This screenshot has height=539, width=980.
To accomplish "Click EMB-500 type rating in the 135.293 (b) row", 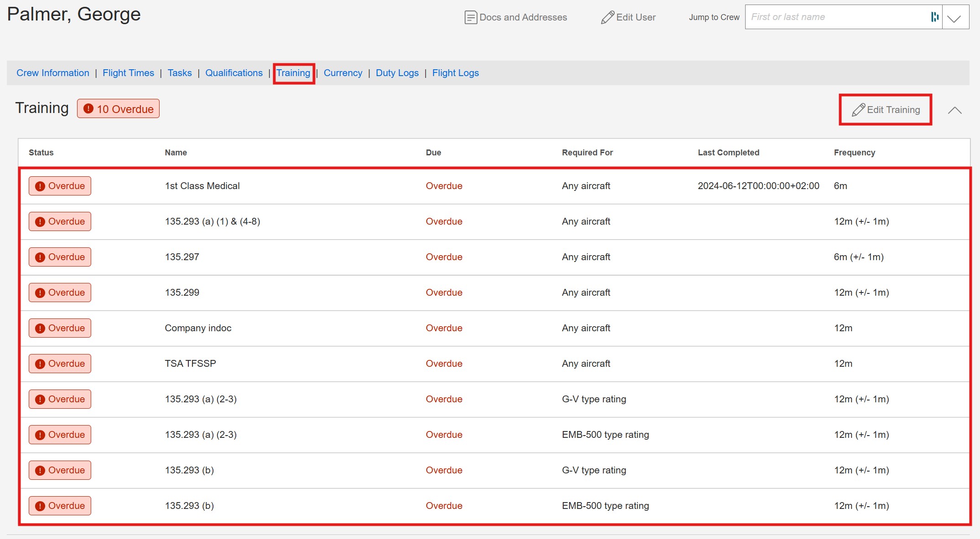I will (605, 506).
